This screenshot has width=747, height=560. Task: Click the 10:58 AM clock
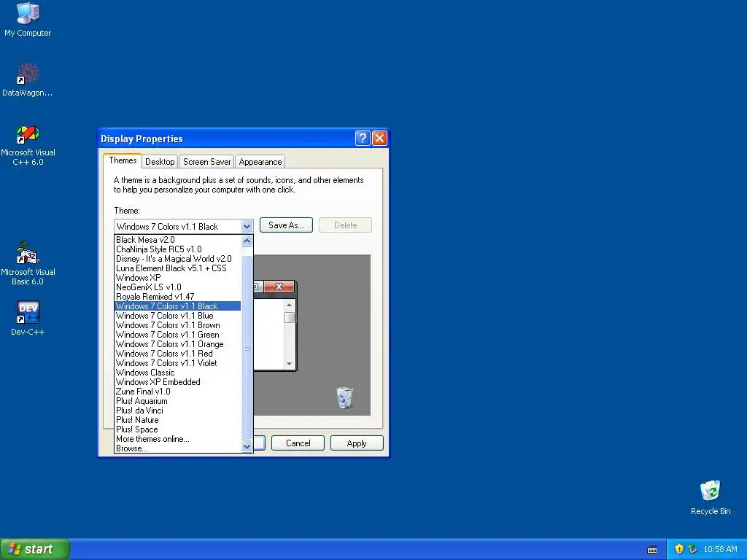(x=720, y=549)
